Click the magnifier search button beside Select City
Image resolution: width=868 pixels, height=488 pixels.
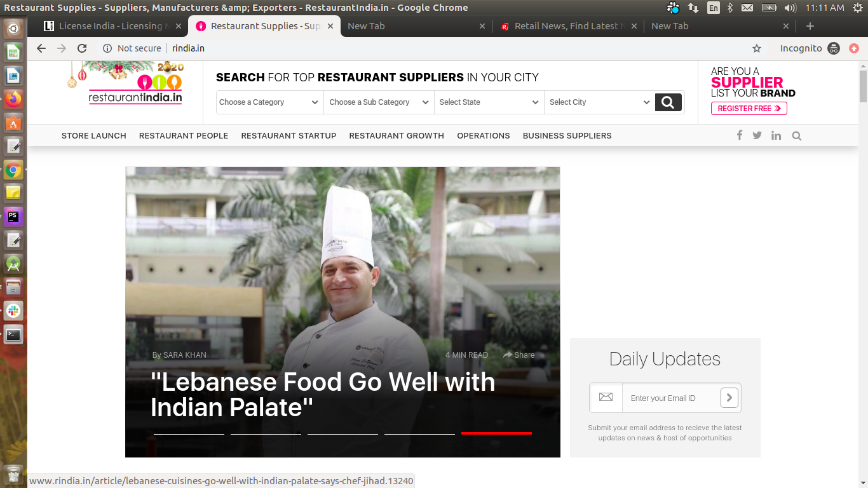[668, 102]
